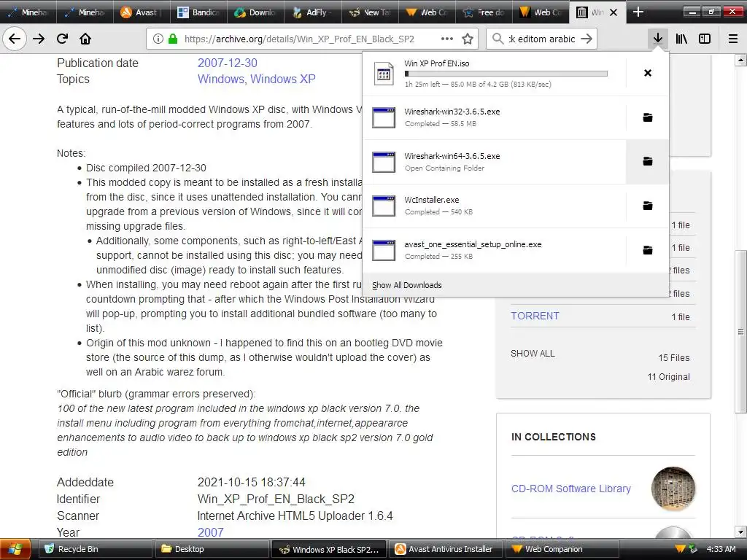Screen dimensions: 747x560
Task: Switch to the first Minehut tab
Action: coord(28,12)
